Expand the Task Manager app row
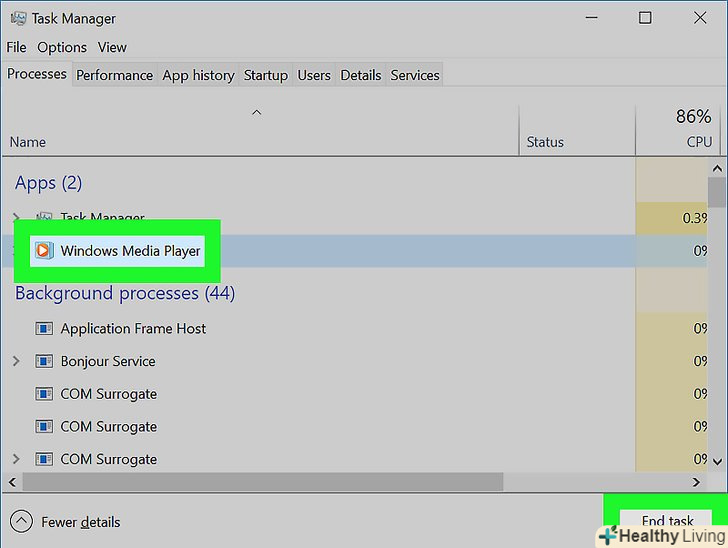Screen dimensions: 728x548 point(16,216)
